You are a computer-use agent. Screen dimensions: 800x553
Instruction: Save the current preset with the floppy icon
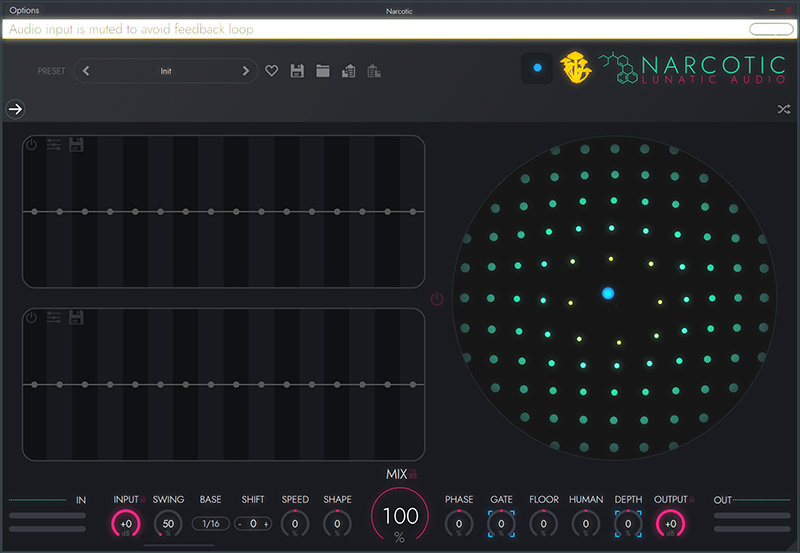(x=297, y=71)
